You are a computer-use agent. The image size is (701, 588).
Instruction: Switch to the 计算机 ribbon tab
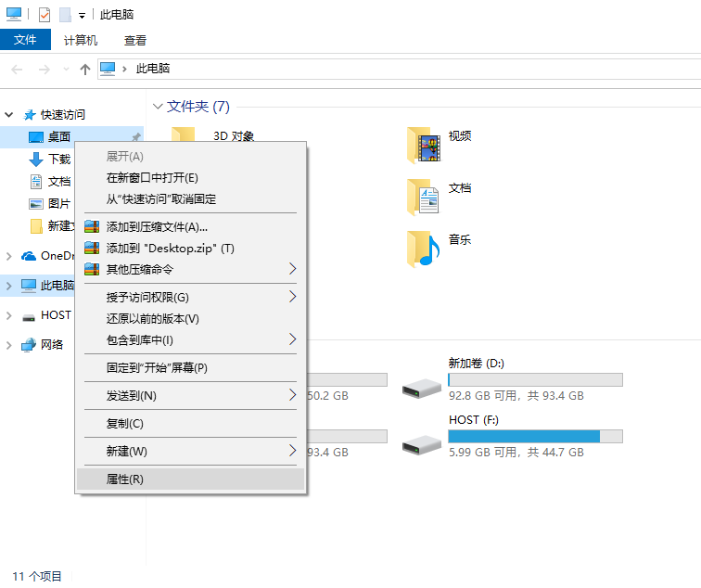pyautogui.click(x=81, y=41)
